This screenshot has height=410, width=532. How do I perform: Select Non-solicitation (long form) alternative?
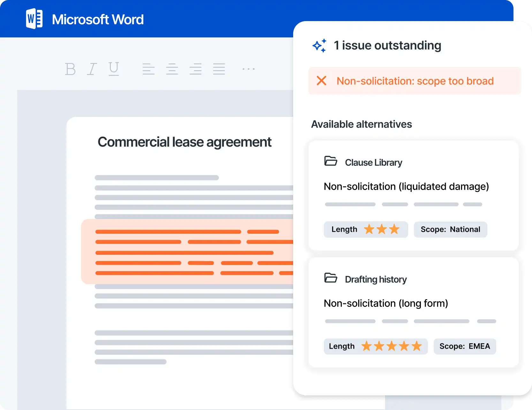(386, 303)
